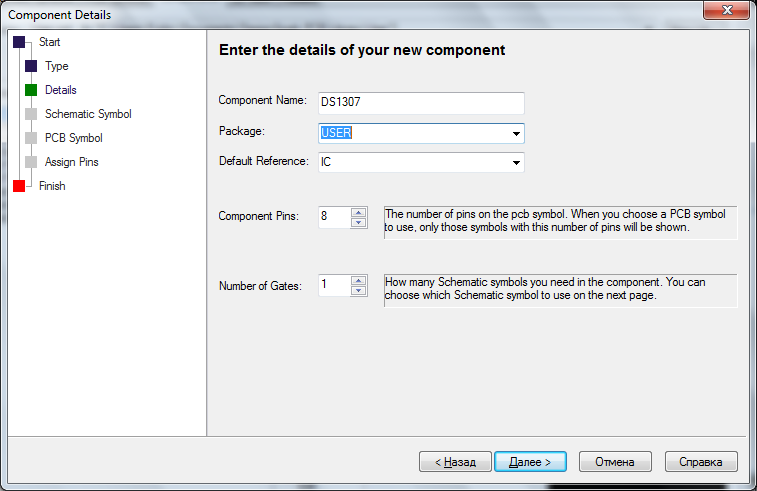The height and width of the screenshot is (491, 757).
Task: Select the Schematic Symbol step label
Action: coord(88,114)
